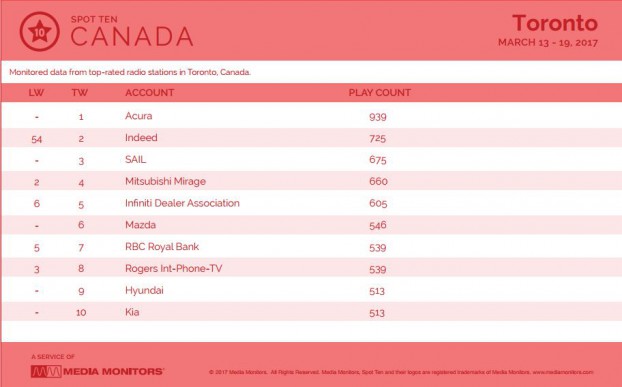
Task: Click the Spot Ten star logo
Action: coord(40,32)
